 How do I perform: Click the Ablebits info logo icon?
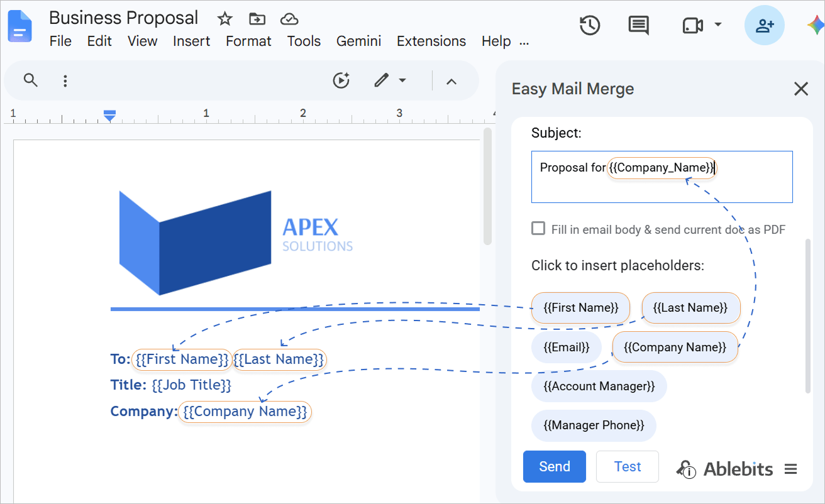(686, 469)
